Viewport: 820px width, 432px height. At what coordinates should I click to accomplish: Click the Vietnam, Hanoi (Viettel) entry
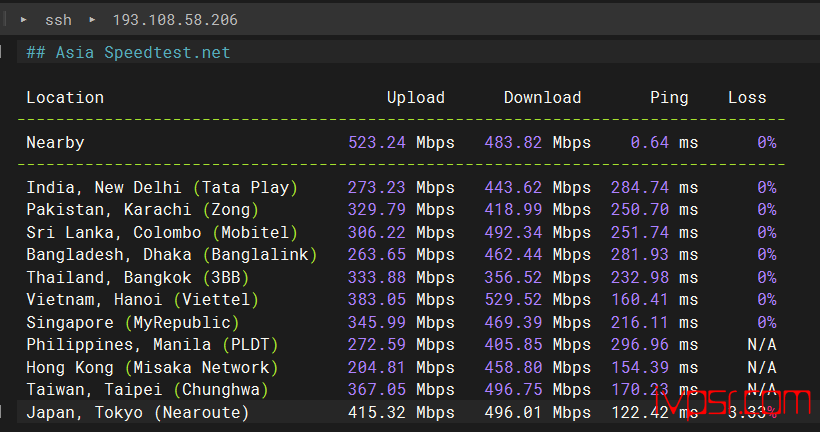(143, 300)
